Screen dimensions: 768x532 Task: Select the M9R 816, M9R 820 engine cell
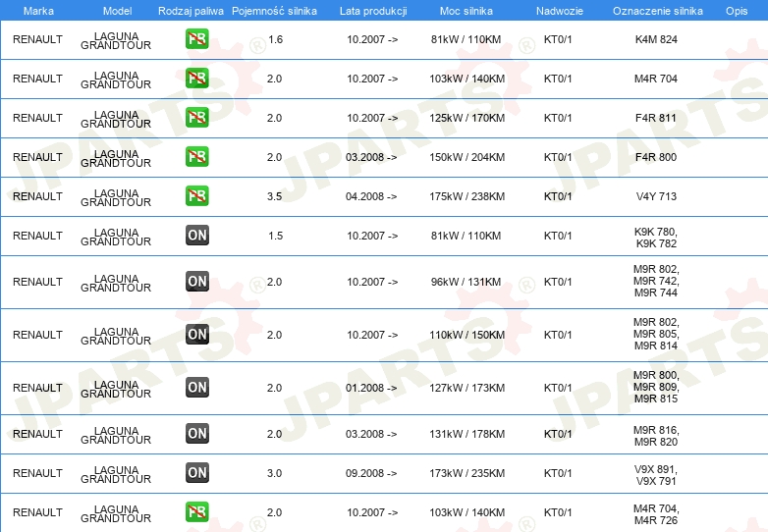click(x=656, y=436)
